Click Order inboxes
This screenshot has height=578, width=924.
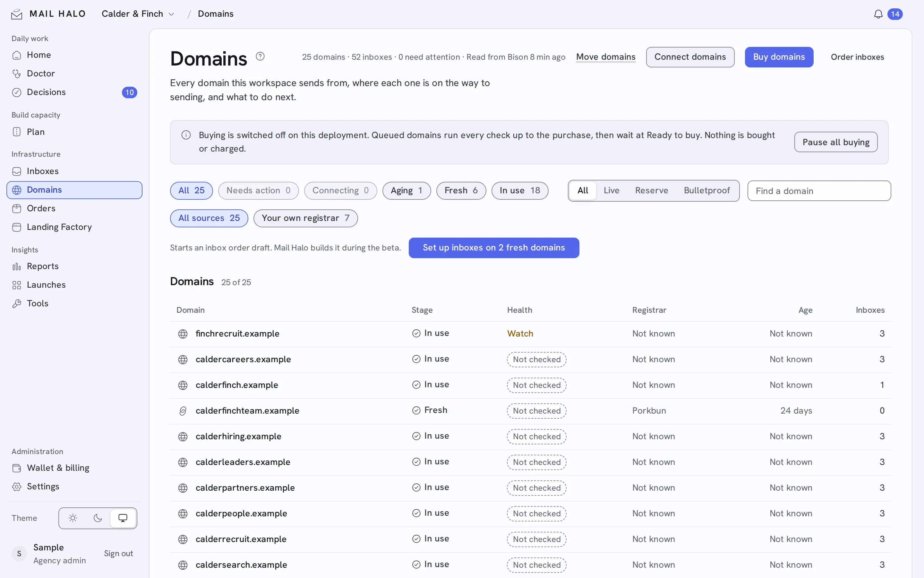click(857, 57)
